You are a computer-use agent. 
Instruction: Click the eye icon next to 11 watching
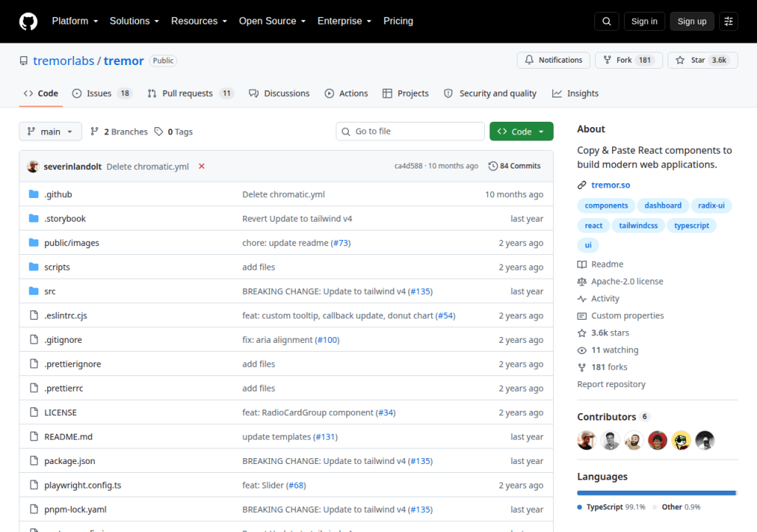coord(582,350)
